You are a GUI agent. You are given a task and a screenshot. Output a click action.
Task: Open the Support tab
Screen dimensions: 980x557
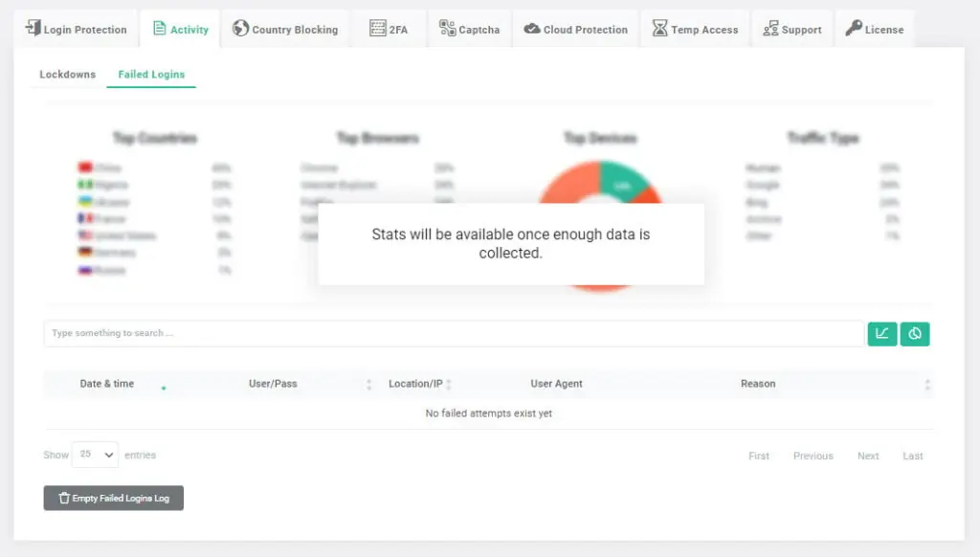coord(792,30)
